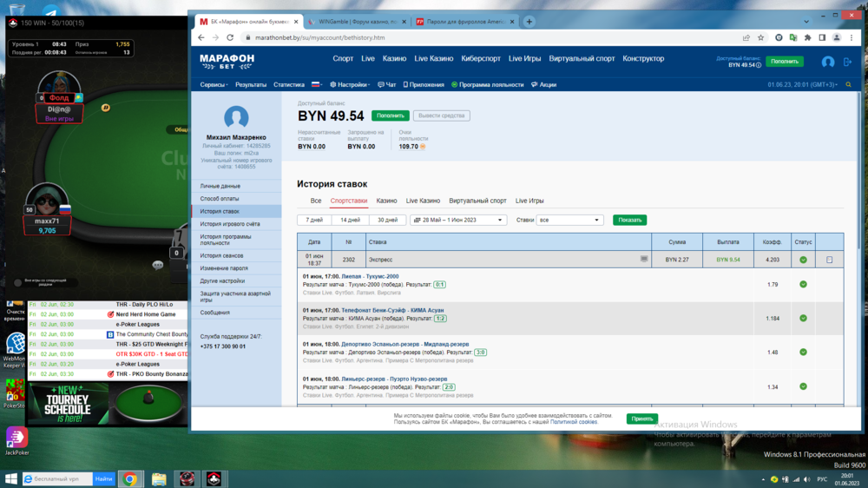Reload the page with browser refresh icon

(230, 38)
